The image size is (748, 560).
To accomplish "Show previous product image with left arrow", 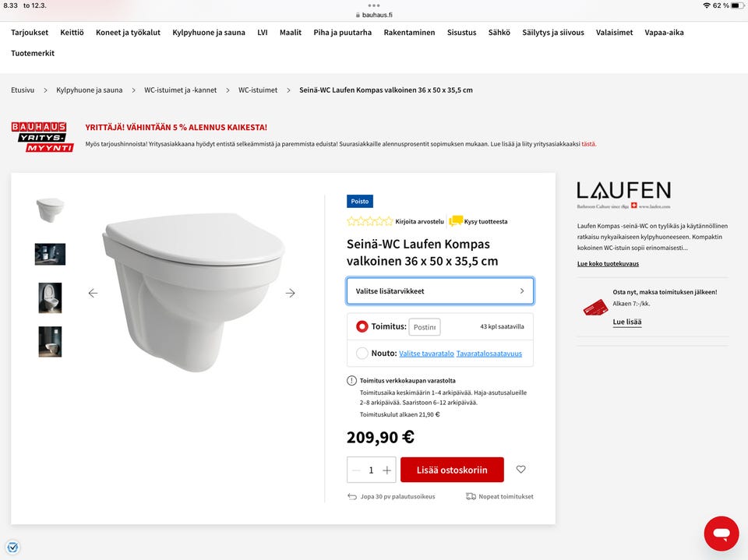I will tap(93, 293).
